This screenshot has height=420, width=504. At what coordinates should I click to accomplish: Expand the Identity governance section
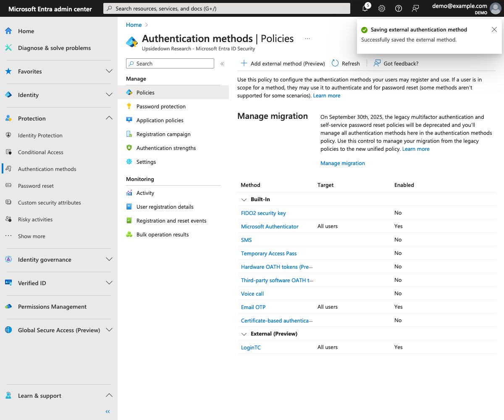click(x=109, y=260)
